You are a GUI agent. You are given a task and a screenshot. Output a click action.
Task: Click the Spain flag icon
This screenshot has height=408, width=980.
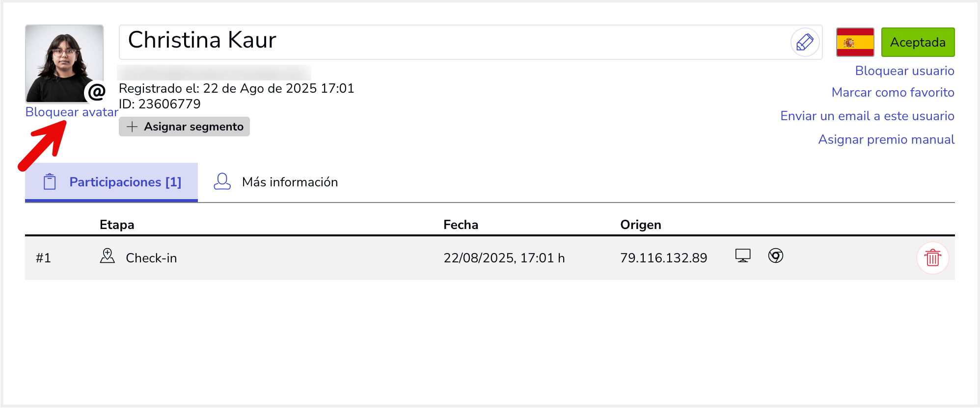point(855,42)
